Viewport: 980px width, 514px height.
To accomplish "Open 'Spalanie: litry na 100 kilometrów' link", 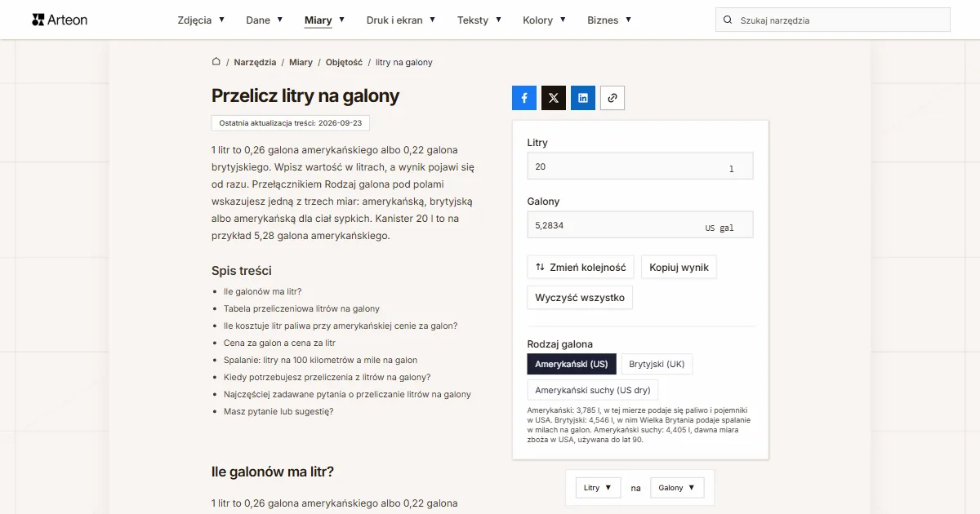I will pos(320,360).
